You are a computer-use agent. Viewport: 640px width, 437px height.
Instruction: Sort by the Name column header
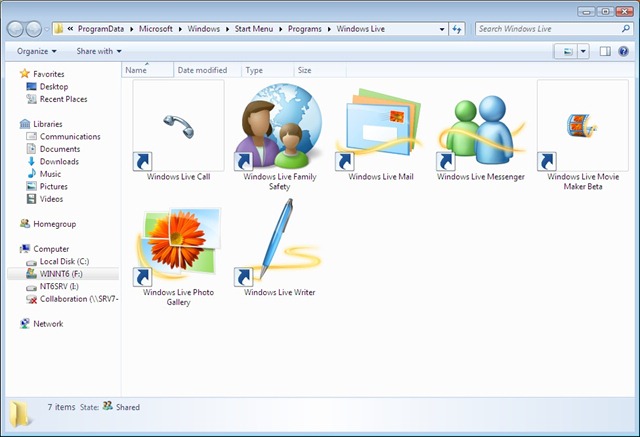[147, 70]
